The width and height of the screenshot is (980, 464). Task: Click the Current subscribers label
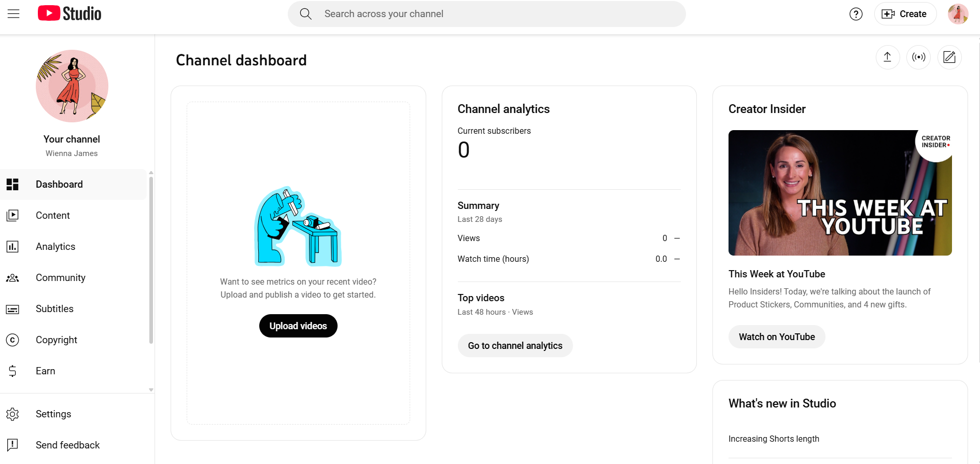coord(494,131)
